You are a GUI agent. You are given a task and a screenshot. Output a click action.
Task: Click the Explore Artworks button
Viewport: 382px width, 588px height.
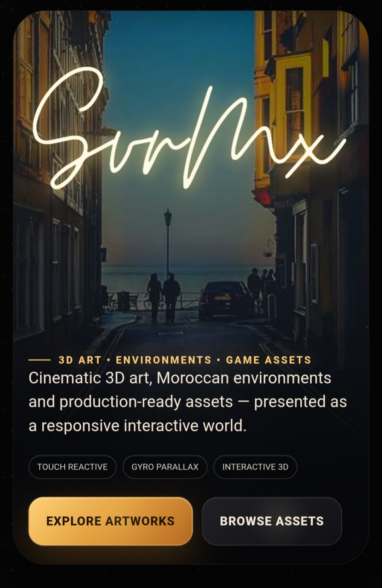coord(110,521)
